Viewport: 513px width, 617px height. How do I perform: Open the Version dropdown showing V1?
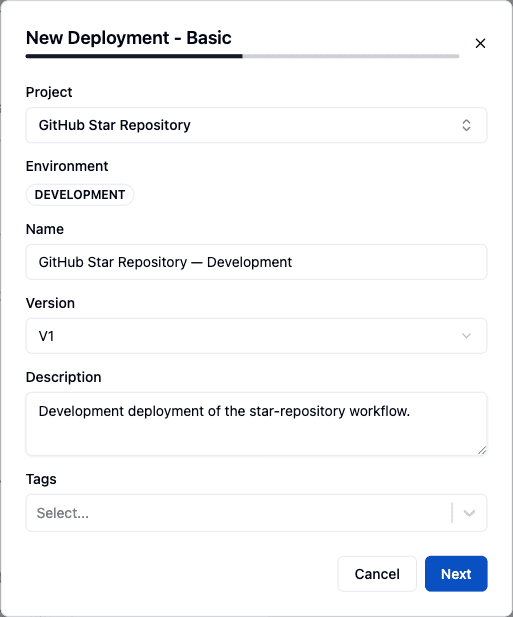click(x=256, y=336)
